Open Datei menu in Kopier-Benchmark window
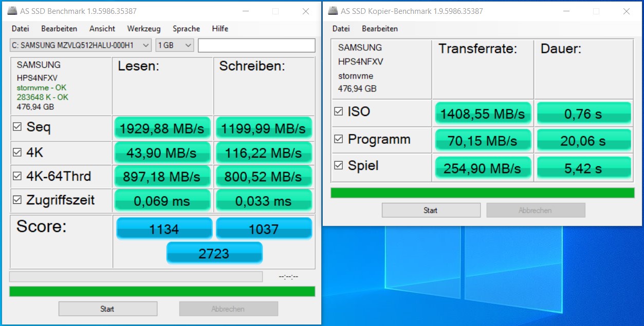 [341, 29]
